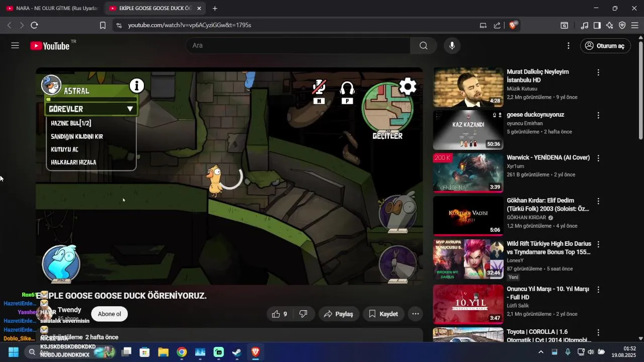Bookmark this page with the bookmark icon

tap(103, 25)
